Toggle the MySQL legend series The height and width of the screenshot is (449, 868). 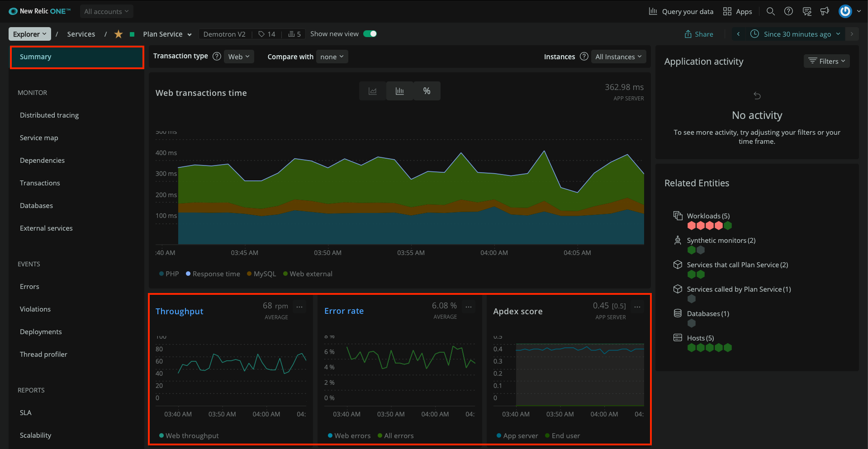pyautogui.click(x=261, y=274)
